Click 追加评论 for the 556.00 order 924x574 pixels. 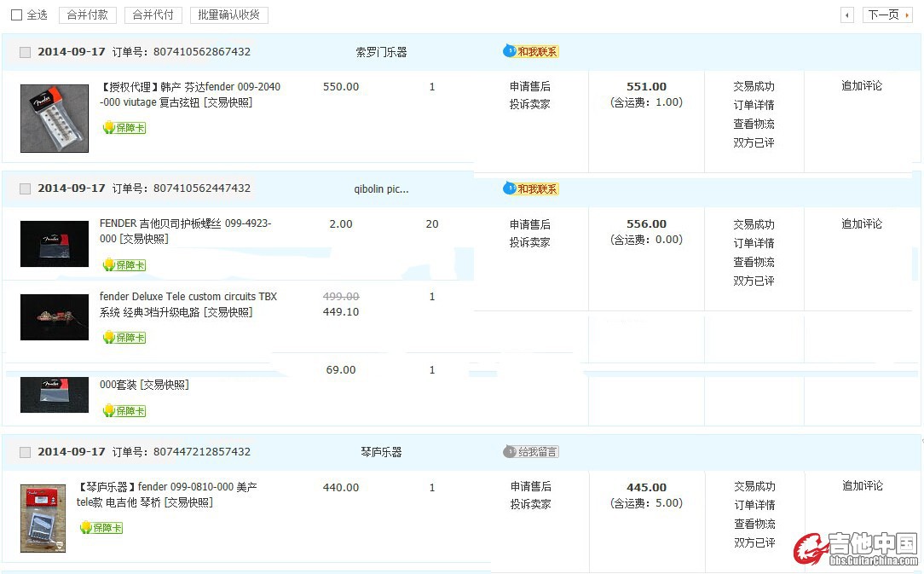coord(862,223)
